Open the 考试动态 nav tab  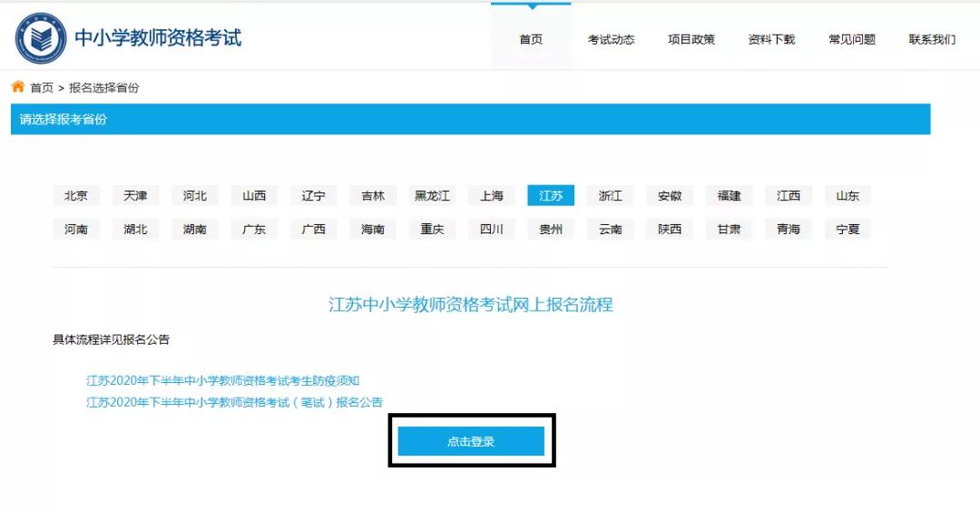pos(611,39)
